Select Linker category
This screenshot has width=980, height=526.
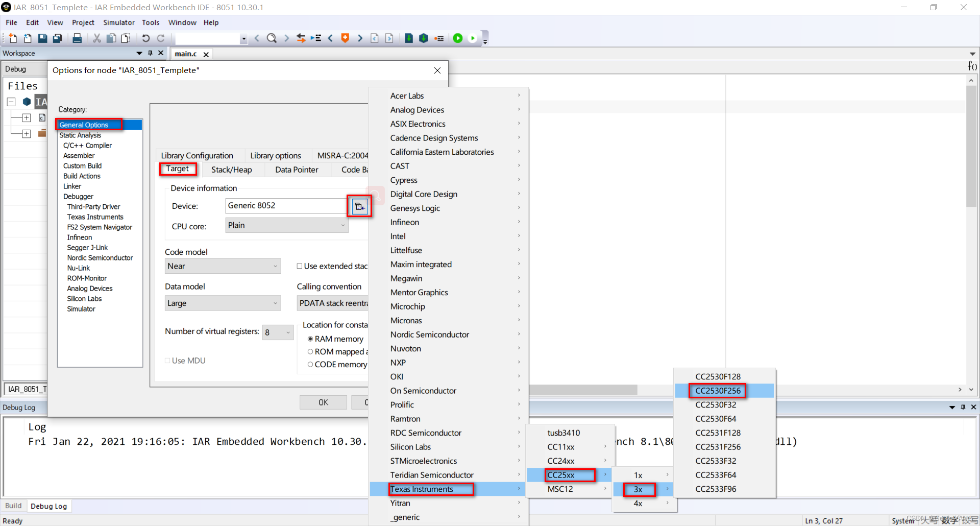coord(72,186)
